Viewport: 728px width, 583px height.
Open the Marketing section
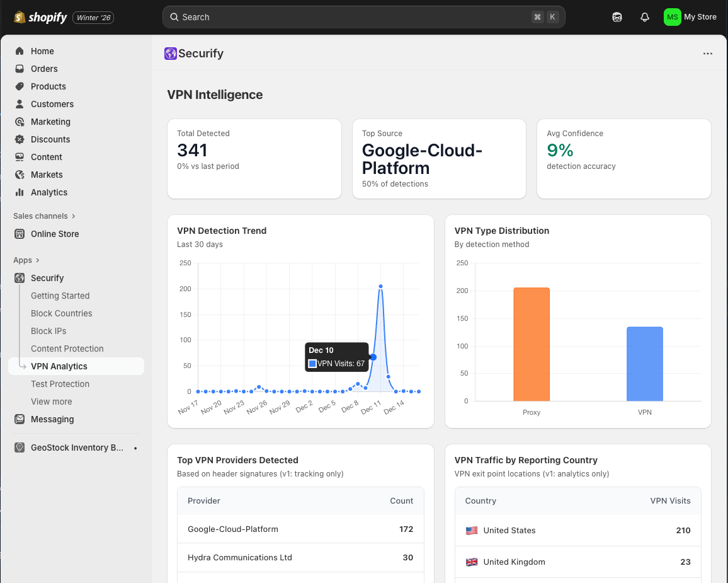pyautogui.click(x=50, y=122)
